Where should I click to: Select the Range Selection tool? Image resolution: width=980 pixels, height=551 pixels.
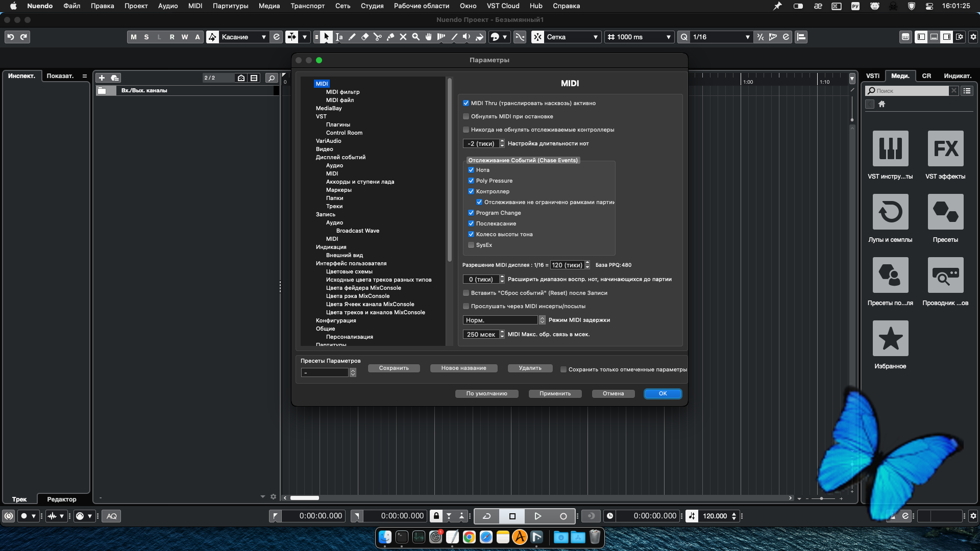click(339, 37)
